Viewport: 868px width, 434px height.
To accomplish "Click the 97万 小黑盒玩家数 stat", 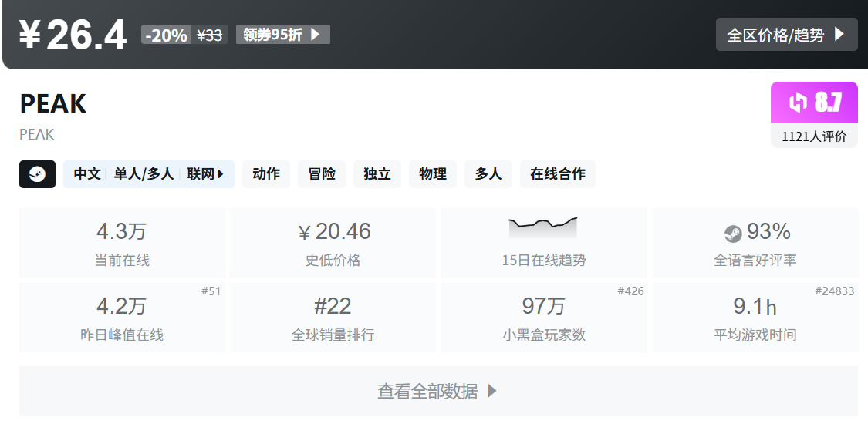I will pyautogui.click(x=544, y=318).
